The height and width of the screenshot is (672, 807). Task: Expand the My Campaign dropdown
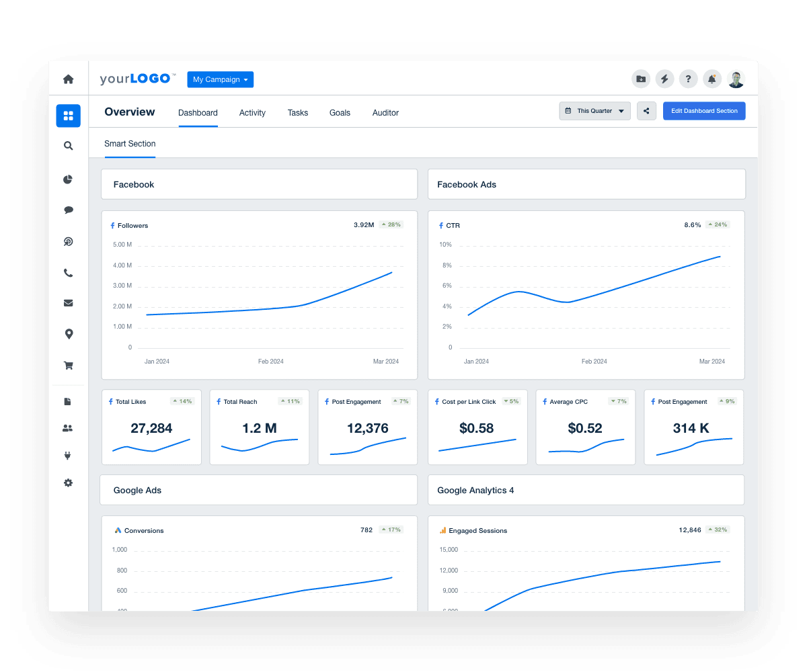220,79
